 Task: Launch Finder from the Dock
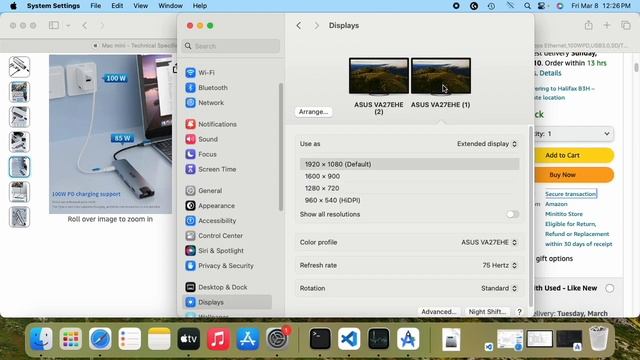pyautogui.click(x=42, y=339)
